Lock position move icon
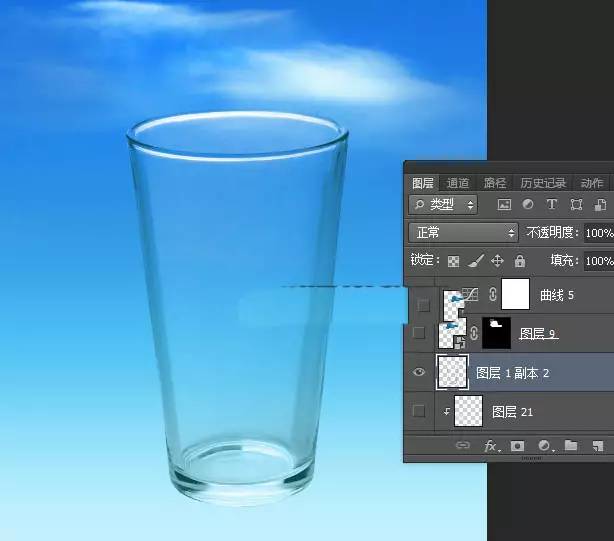Viewport: 614px width, 541px height. pyautogui.click(x=498, y=261)
